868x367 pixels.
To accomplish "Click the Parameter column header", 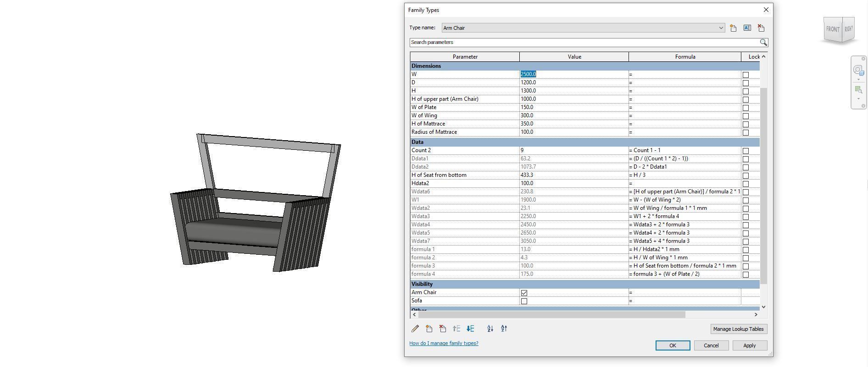I will click(x=465, y=57).
